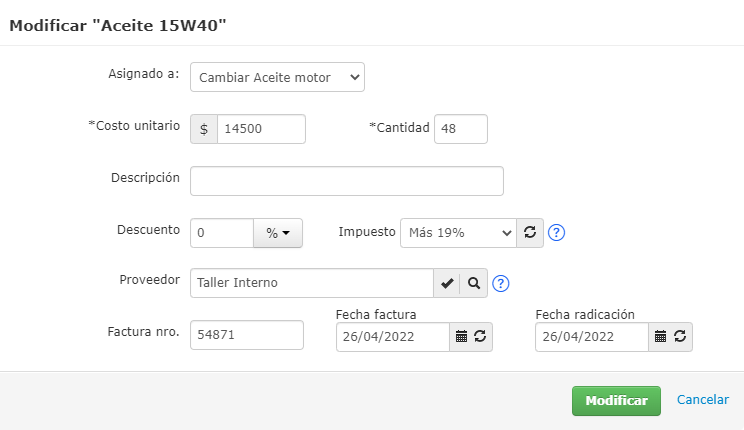Open calendar icon for Fecha radicación

click(661, 337)
